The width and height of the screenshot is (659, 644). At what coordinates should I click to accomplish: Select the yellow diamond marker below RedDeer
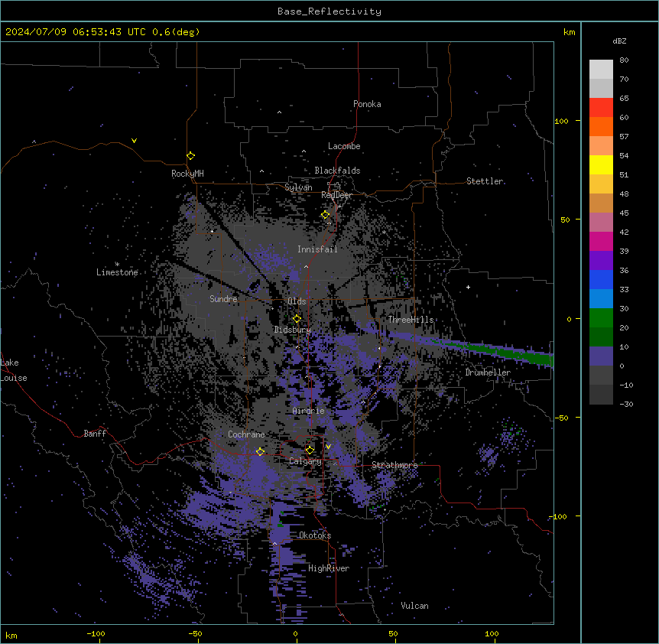point(325,215)
